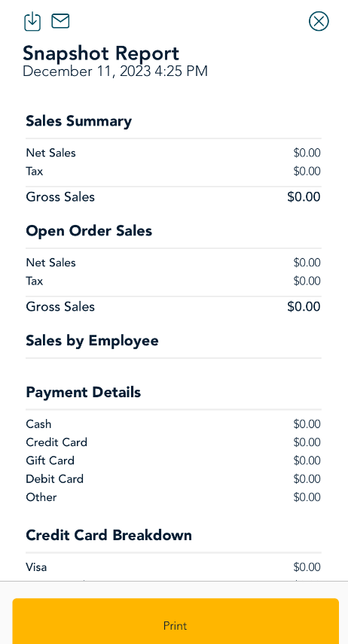Select the Gift Card payment row
Image resolution: width=348 pixels, height=644 pixels.
(173, 460)
